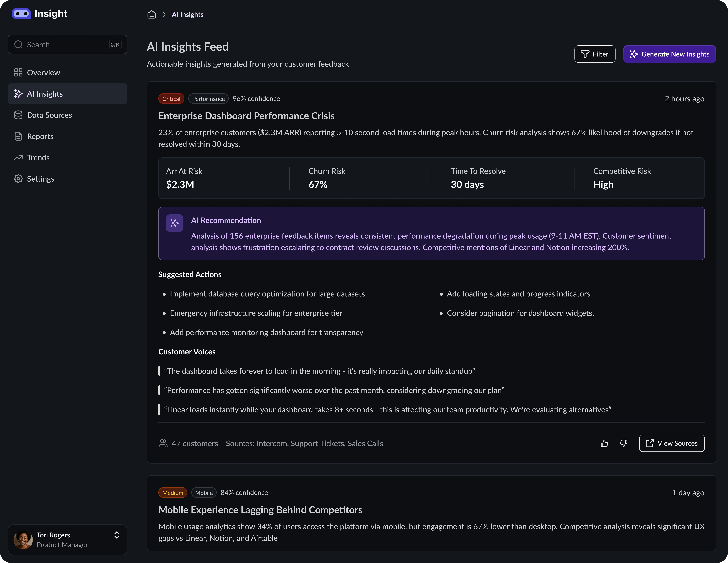The height and width of the screenshot is (563, 728).
Task: Click the Customer Voices heading
Action: pyautogui.click(x=187, y=352)
